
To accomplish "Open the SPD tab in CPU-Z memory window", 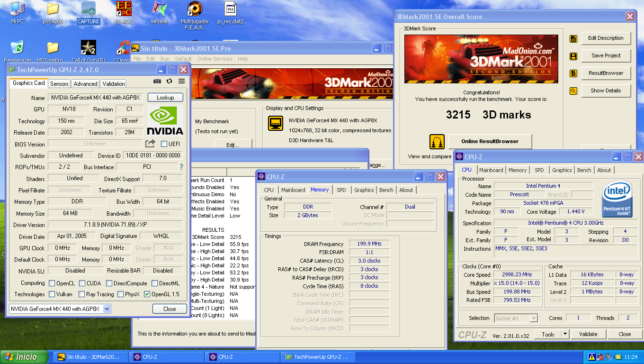I will [341, 190].
